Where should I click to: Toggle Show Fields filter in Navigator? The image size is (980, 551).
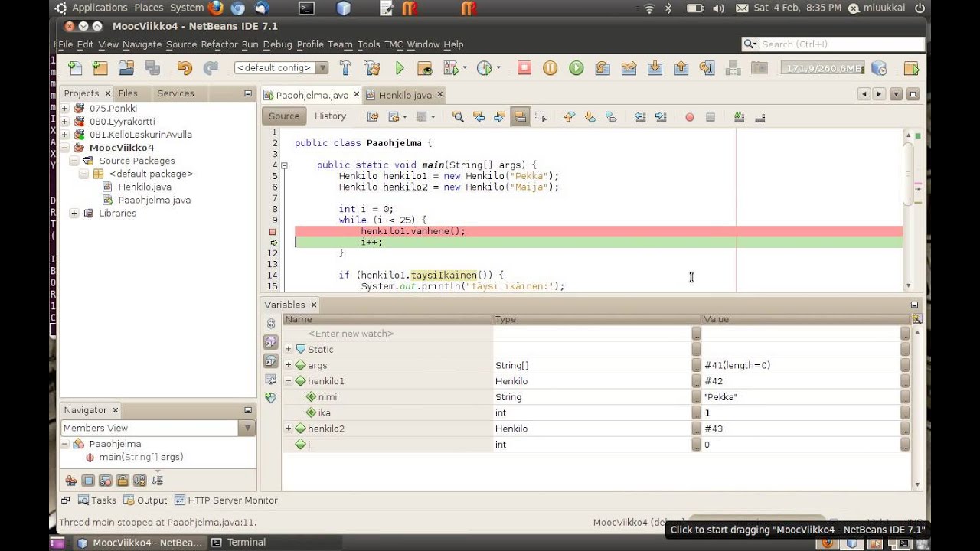tap(88, 481)
